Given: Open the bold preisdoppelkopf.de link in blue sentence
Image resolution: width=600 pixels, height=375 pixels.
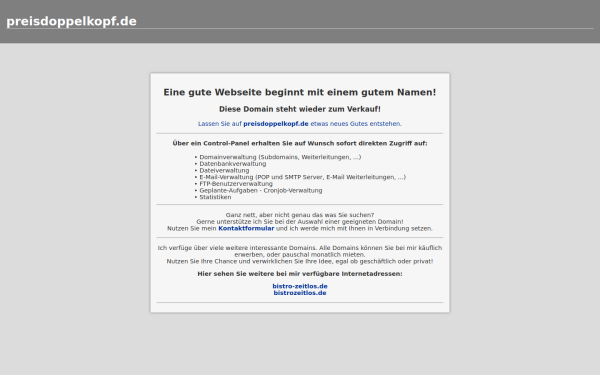Looking at the screenshot, I should click(276, 124).
